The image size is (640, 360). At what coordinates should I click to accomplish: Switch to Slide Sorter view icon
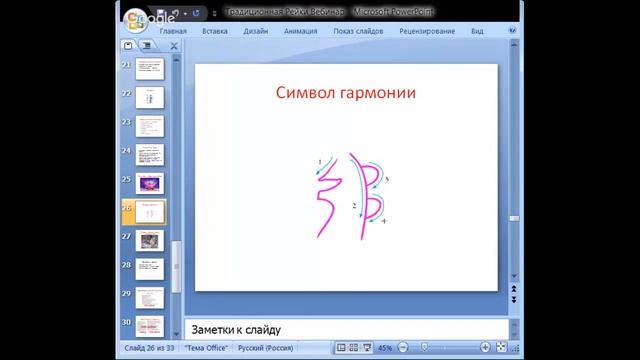click(354, 348)
